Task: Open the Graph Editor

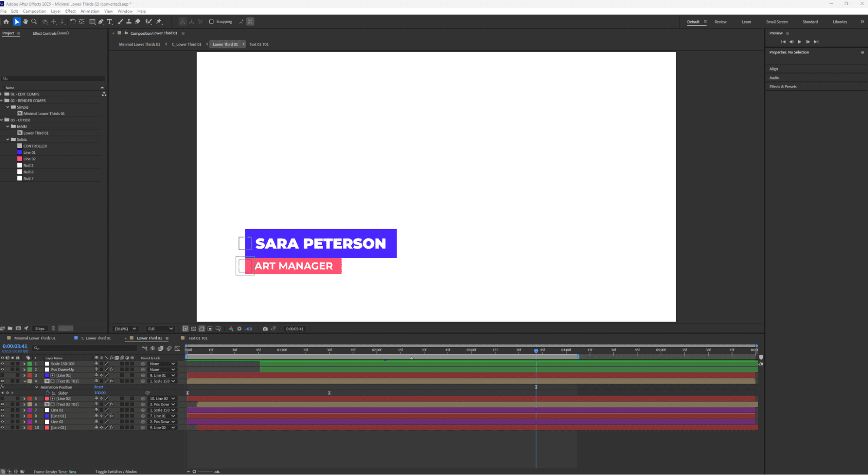Action: (x=177, y=349)
